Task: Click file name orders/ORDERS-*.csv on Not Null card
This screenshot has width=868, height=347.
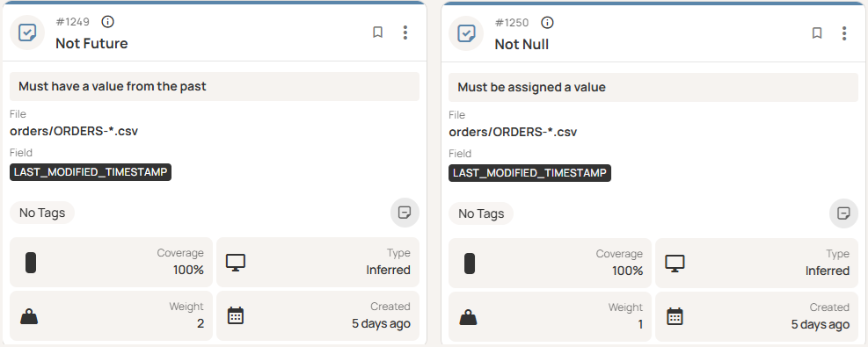Action: (513, 132)
